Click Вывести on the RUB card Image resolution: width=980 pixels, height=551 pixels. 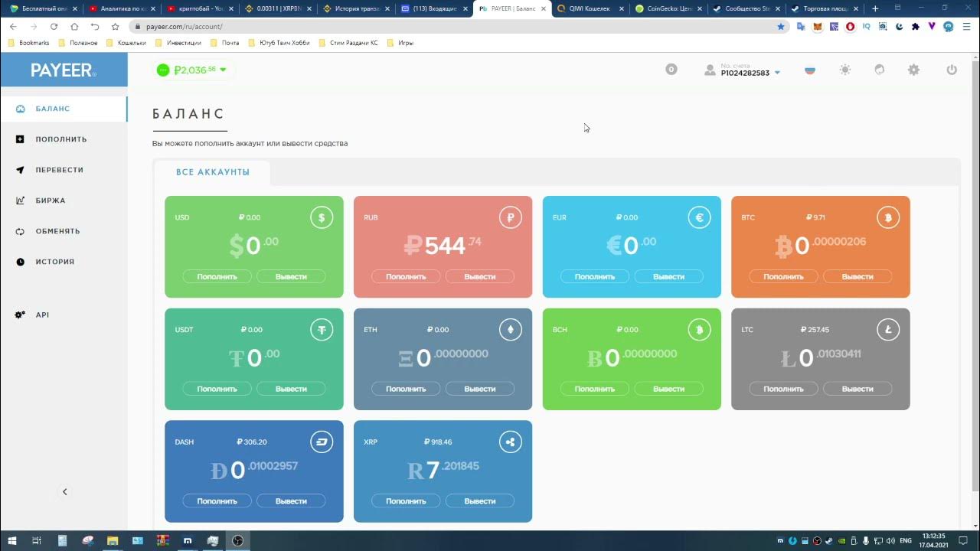pos(480,276)
